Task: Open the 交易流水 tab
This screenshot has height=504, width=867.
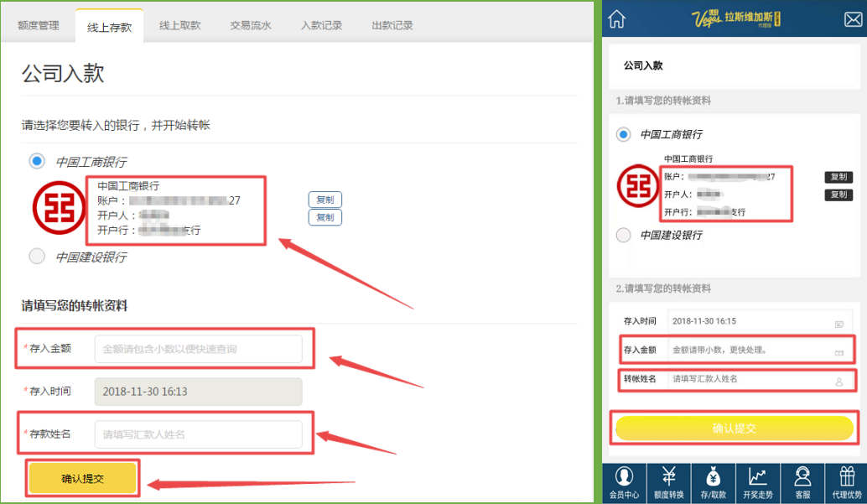Action: [251, 26]
